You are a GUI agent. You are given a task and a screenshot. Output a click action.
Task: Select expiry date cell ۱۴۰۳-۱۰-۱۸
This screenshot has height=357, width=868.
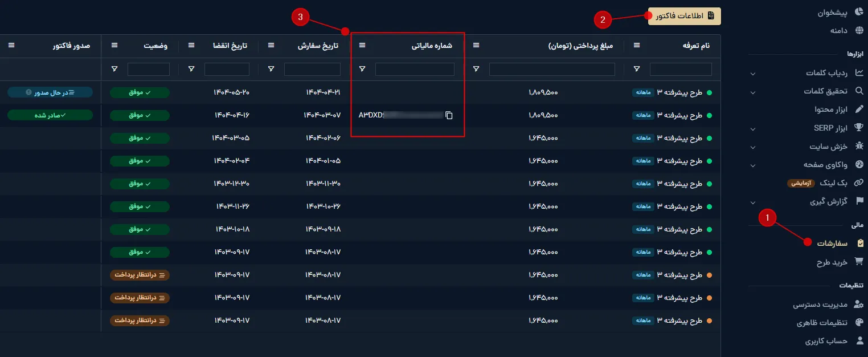pos(232,229)
